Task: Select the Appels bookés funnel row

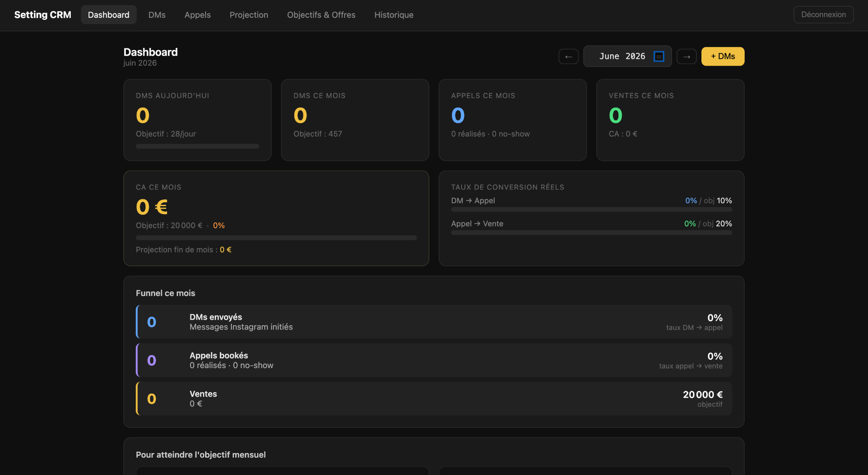Action: (434, 360)
